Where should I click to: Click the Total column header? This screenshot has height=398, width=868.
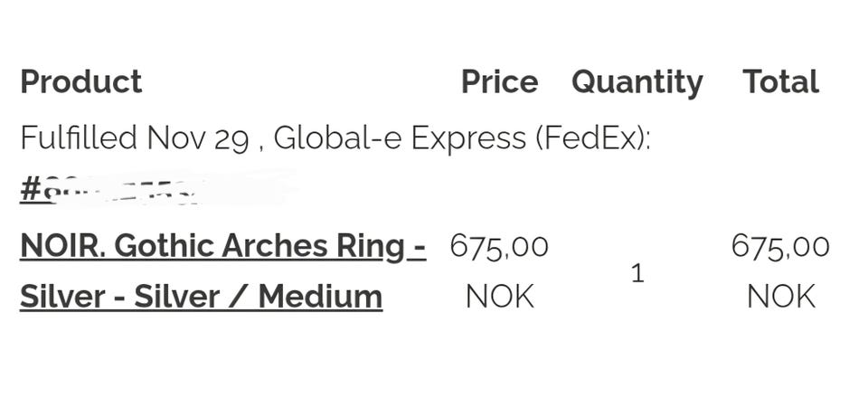[780, 82]
